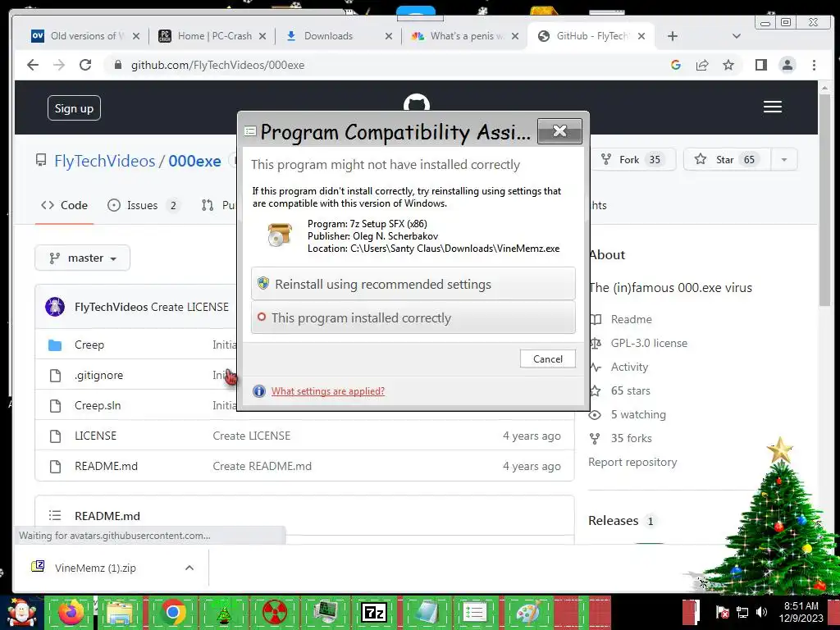The image size is (840, 630).
Task: Click the share page icon in address bar
Action: (x=702, y=65)
